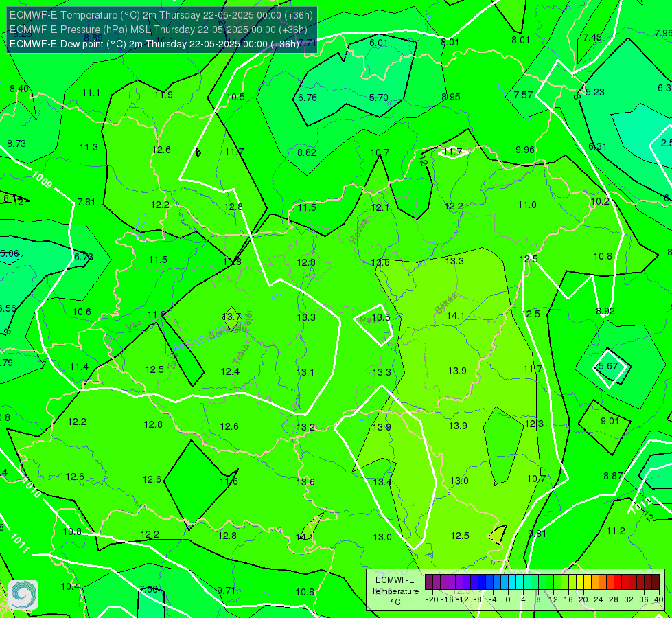
Task: Click the 10.2 dew point value
Action: pos(599,202)
